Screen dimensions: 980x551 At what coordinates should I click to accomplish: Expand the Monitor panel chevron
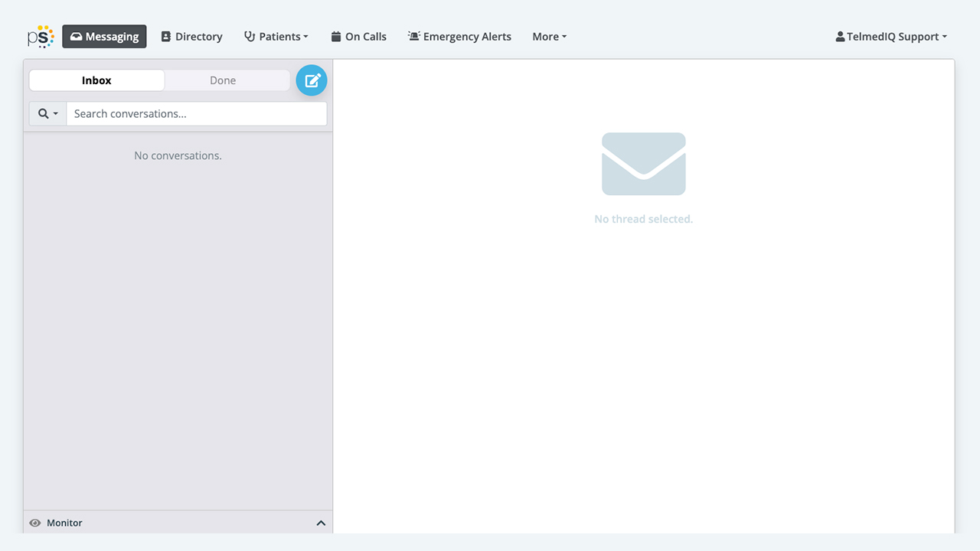tap(321, 523)
